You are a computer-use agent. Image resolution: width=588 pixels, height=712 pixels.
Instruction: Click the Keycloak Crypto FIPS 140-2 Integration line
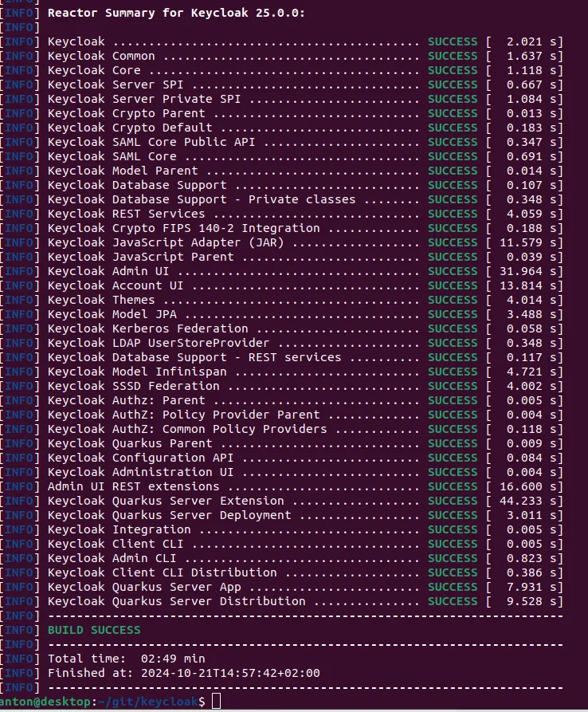coord(183,228)
